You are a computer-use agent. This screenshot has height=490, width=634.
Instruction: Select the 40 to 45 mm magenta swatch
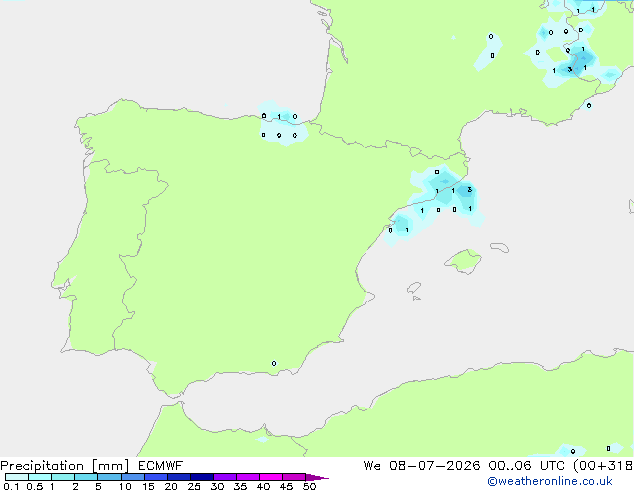click(x=271, y=477)
